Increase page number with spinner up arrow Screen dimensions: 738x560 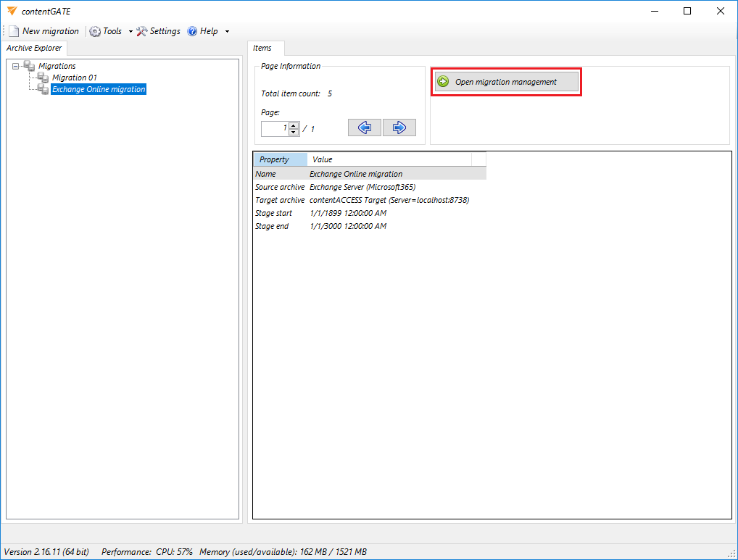click(x=294, y=125)
